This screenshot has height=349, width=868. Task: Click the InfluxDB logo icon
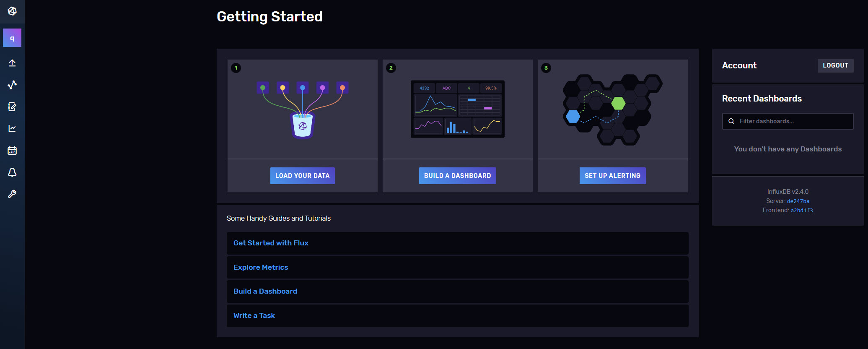tap(12, 11)
